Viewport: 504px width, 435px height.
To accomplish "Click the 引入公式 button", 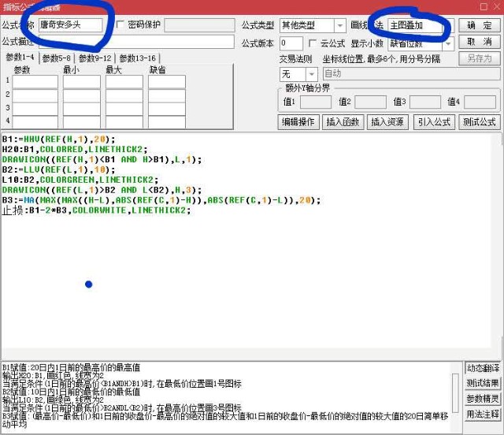I will pyautogui.click(x=434, y=122).
